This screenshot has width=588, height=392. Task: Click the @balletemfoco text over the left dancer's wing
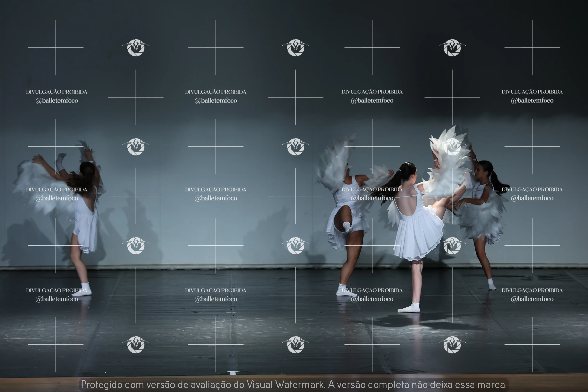coord(57,198)
